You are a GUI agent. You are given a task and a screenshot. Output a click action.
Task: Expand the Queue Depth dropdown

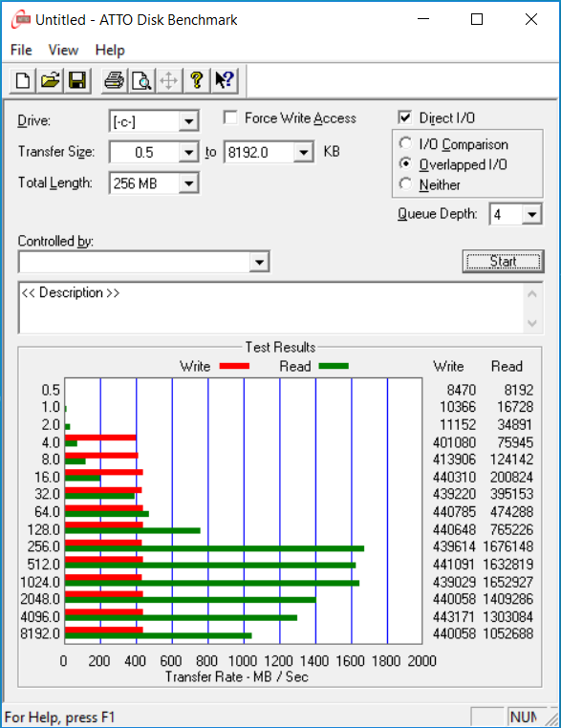click(x=531, y=214)
